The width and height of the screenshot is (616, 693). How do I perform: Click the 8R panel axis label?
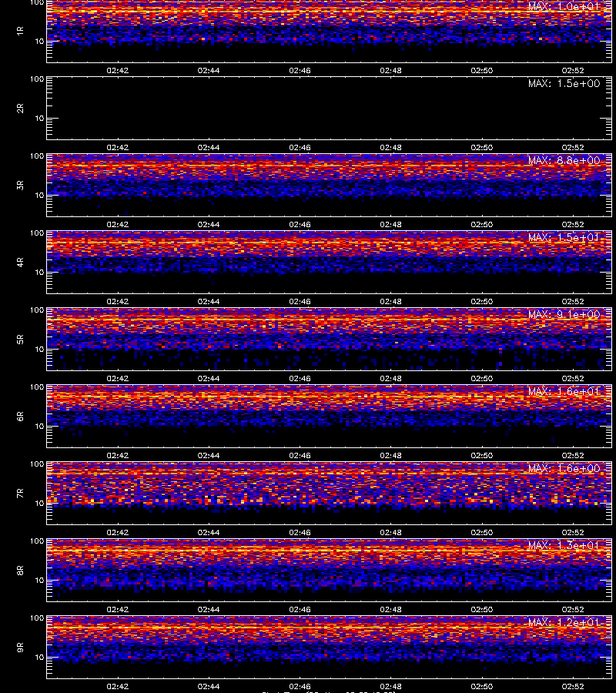click(20, 570)
